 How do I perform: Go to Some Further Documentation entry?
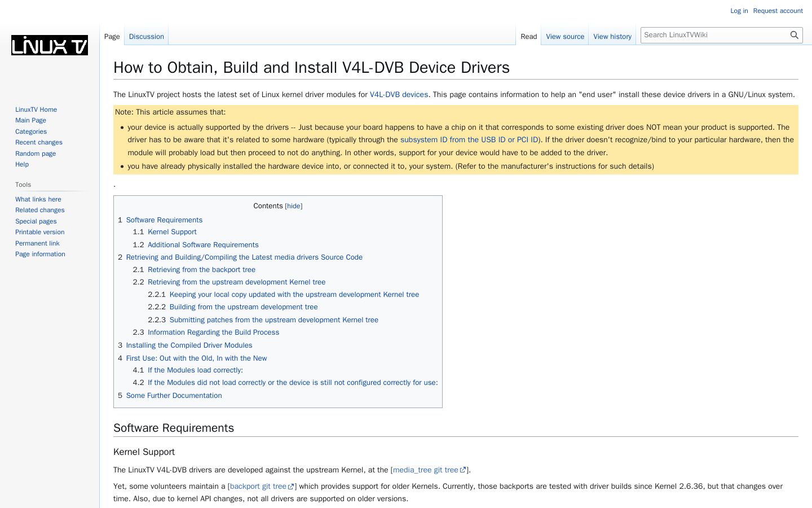click(x=174, y=396)
